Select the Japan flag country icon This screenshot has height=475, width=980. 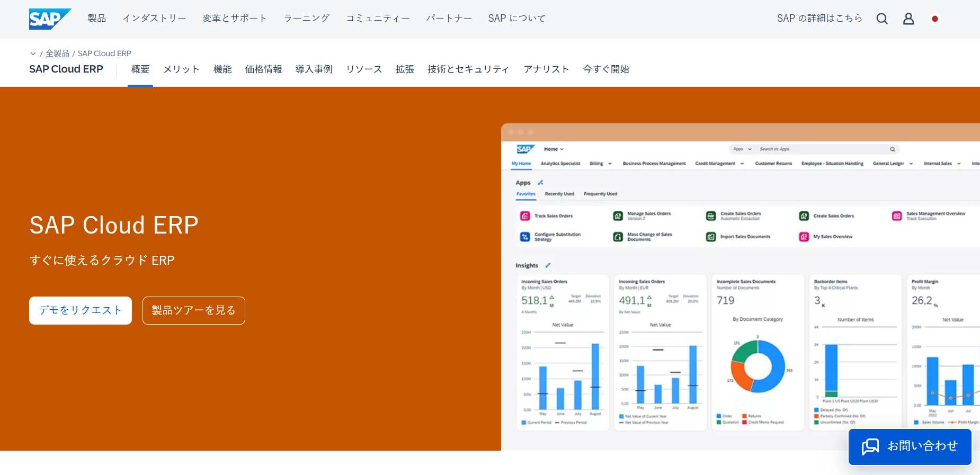pyautogui.click(x=935, y=19)
